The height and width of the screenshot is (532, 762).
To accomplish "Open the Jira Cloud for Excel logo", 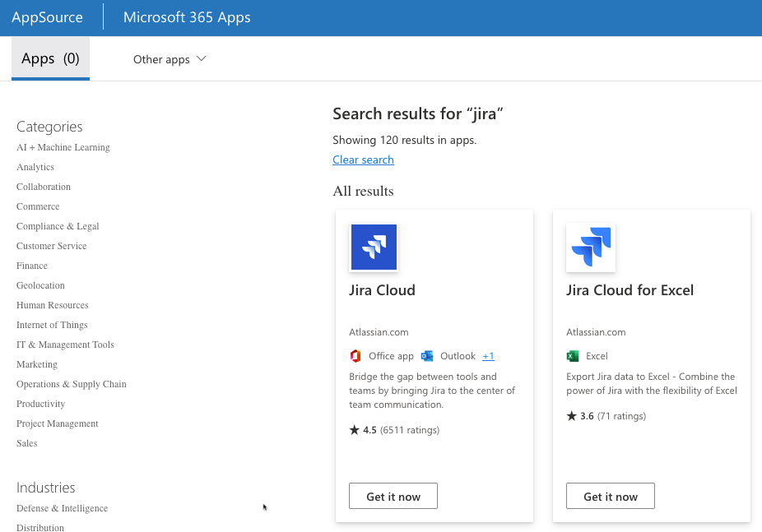I will pos(591,247).
